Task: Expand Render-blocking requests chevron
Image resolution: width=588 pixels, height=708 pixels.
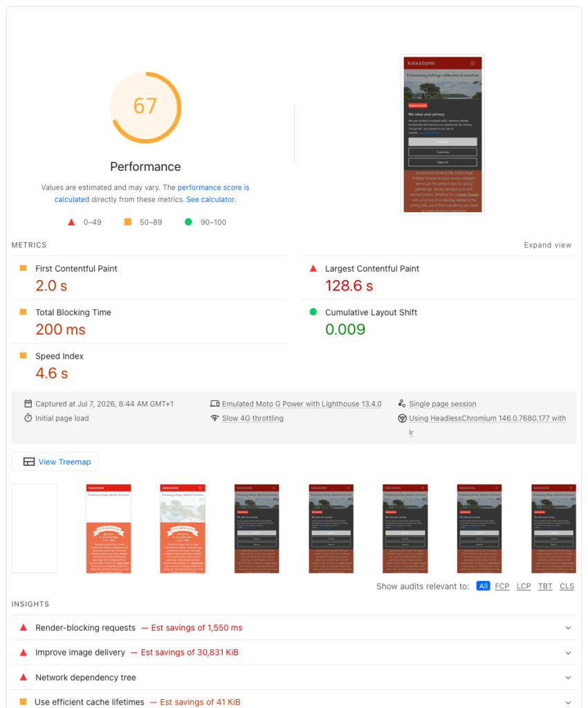Action: coord(568,628)
